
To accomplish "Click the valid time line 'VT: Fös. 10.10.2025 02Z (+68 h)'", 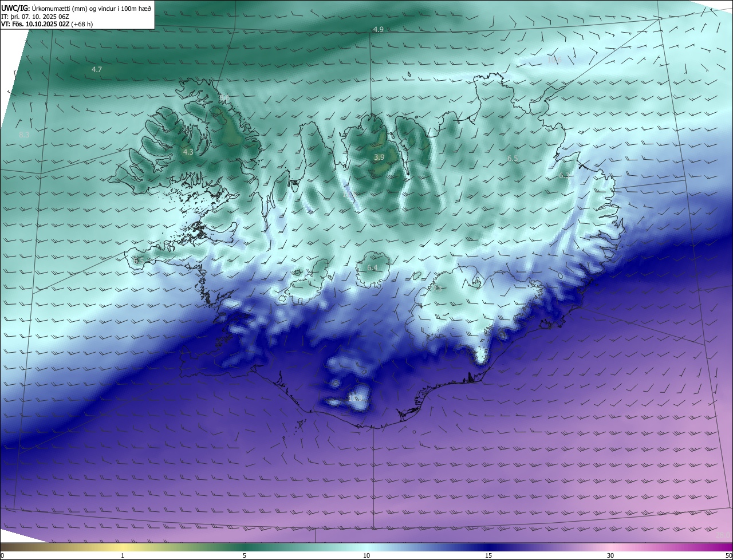I will 47,24.
